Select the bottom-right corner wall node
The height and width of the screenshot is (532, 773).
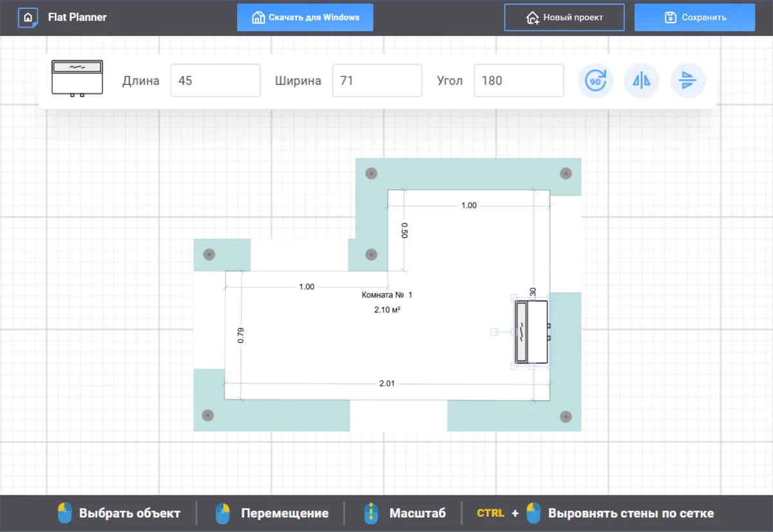click(x=566, y=415)
